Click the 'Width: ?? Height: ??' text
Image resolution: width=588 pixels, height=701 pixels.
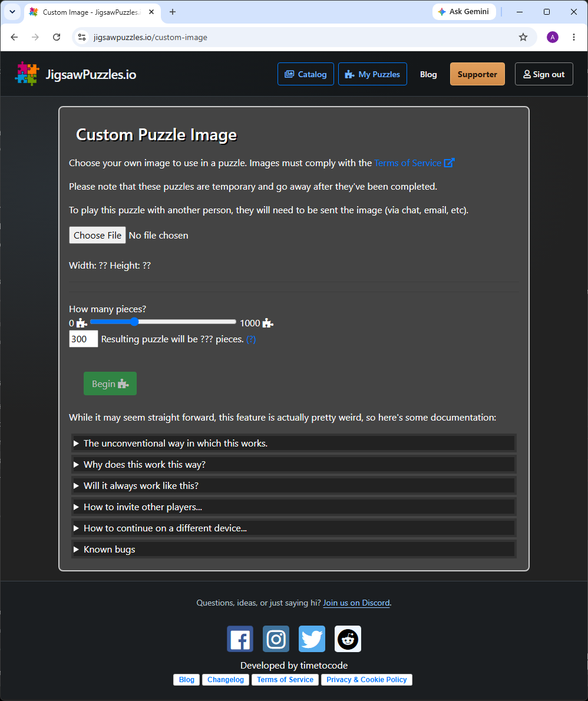tap(110, 265)
